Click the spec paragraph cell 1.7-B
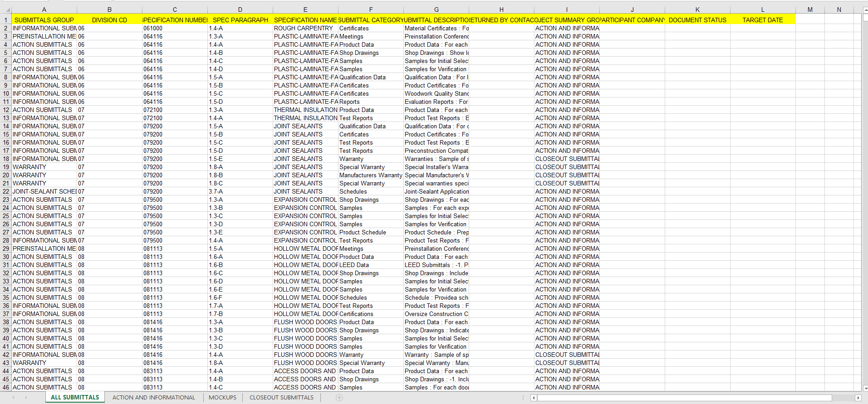 (240, 314)
